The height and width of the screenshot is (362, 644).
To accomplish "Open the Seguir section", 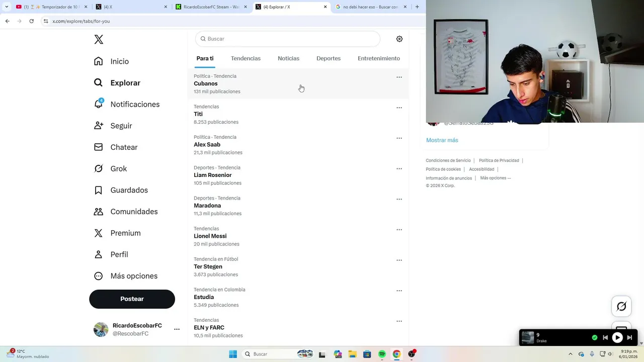I will 113,126.
